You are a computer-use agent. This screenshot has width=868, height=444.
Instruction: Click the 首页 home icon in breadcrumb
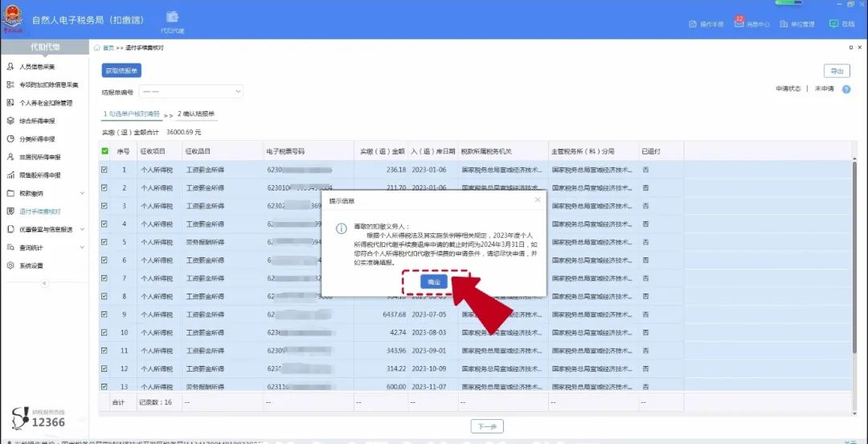click(x=97, y=47)
